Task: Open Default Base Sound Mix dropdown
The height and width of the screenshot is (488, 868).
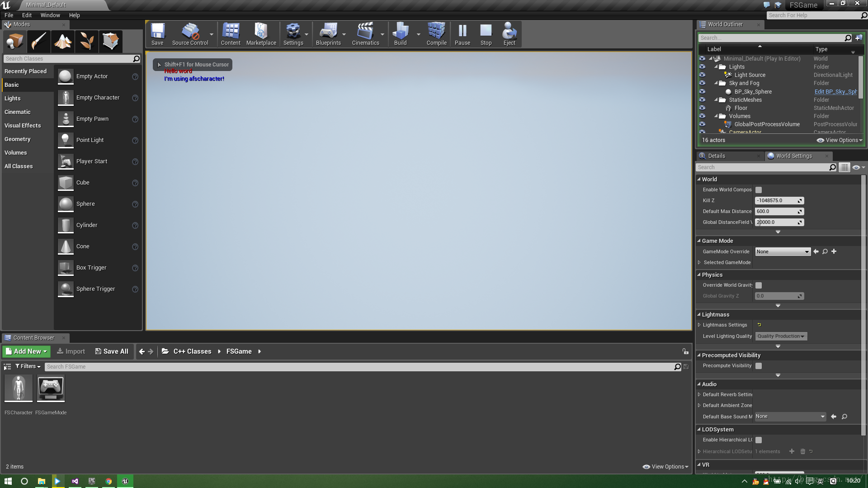Action: pyautogui.click(x=790, y=417)
